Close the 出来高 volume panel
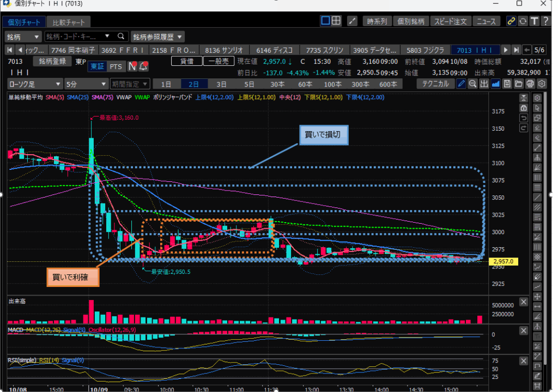This screenshot has height=392, width=558. (x=523, y=302)
